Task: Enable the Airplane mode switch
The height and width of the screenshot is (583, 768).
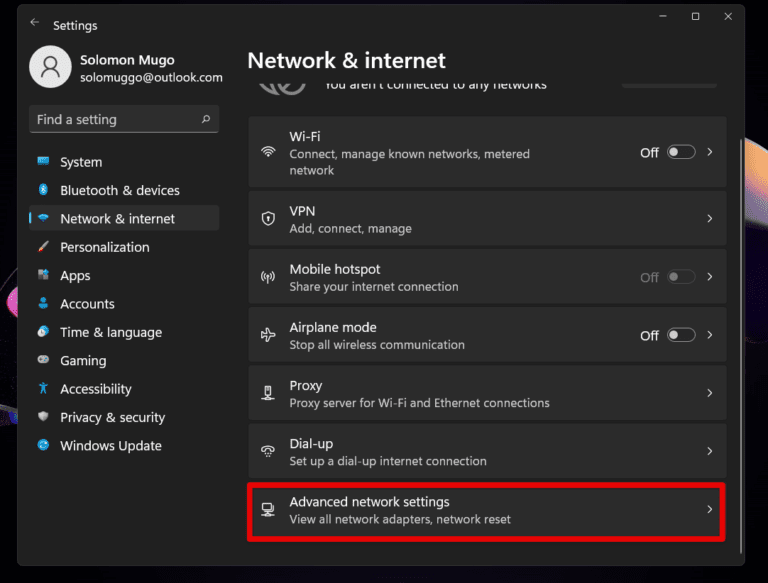Action: 681,335
